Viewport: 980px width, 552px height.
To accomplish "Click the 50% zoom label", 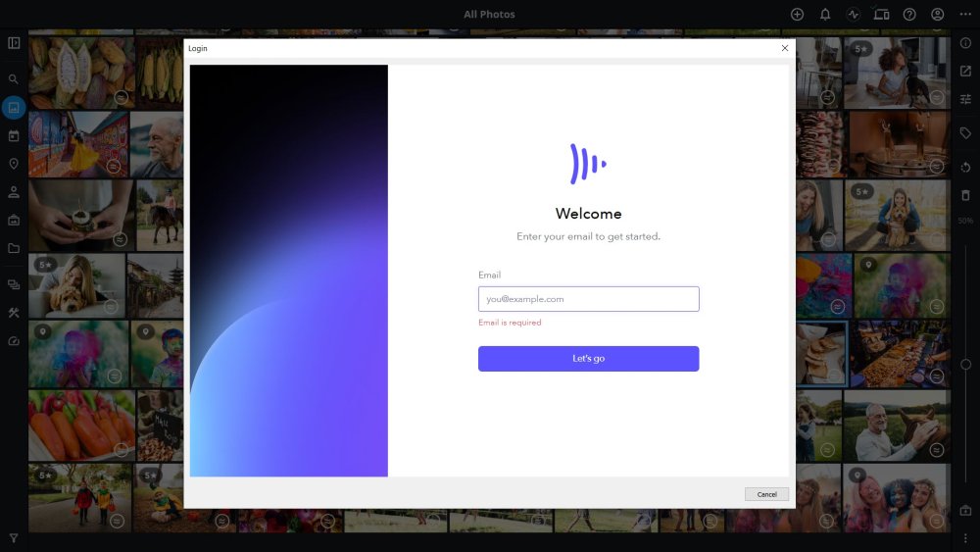I will [965, 221].
